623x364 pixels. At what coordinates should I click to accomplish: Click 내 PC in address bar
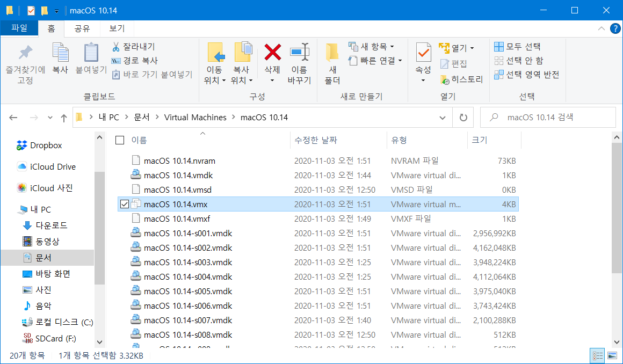coord(108,117)
